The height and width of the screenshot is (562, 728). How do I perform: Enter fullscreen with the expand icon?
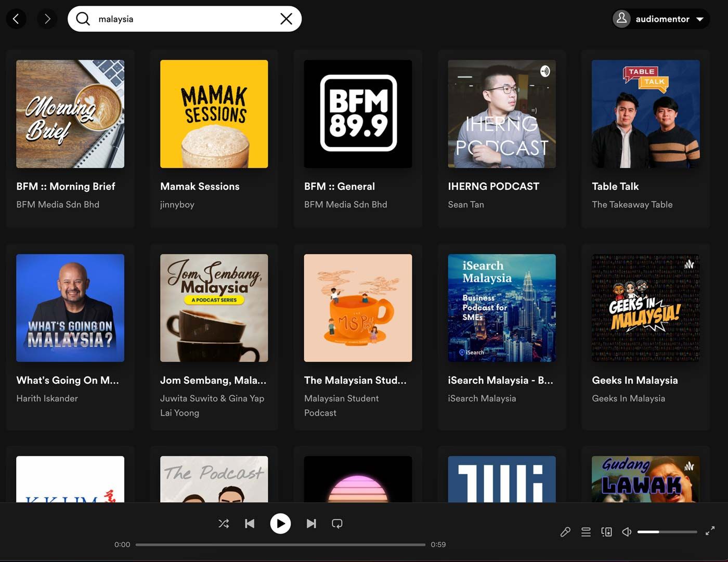[710, 531]
